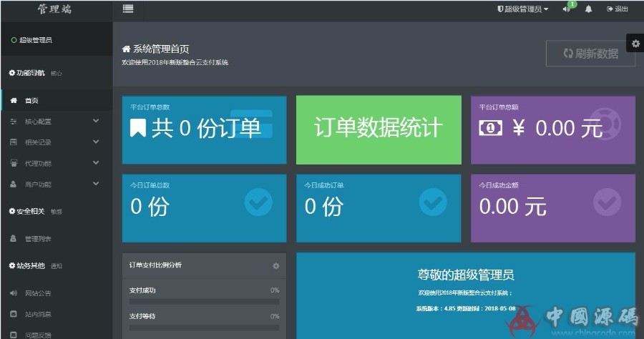644x339 pixels.
Task: Open the notification bell icon
Action: point(589,9)
